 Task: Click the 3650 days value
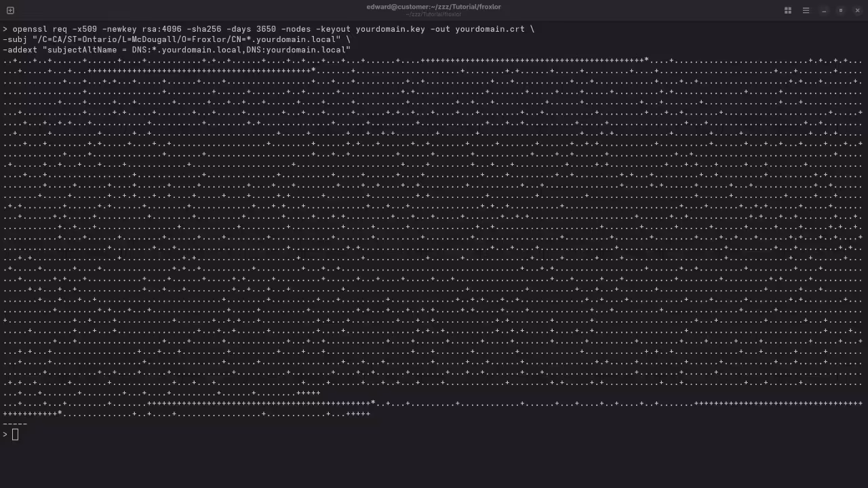point(266,29)
